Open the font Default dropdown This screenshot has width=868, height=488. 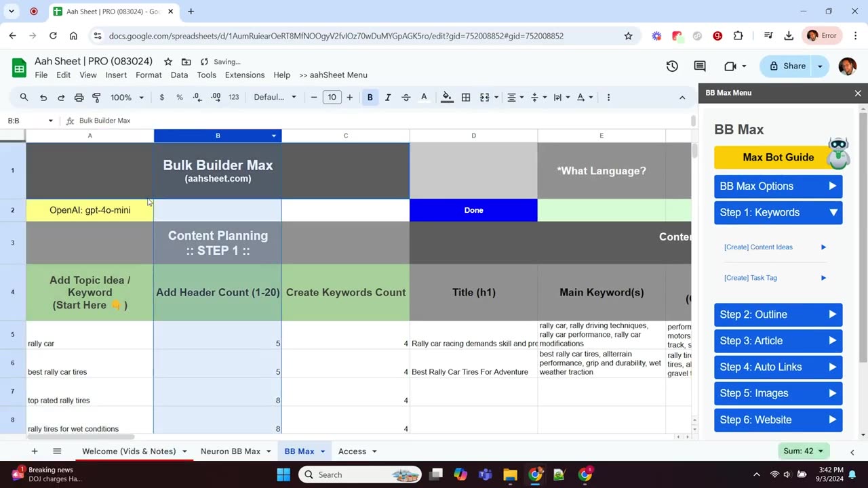point(275,97)
